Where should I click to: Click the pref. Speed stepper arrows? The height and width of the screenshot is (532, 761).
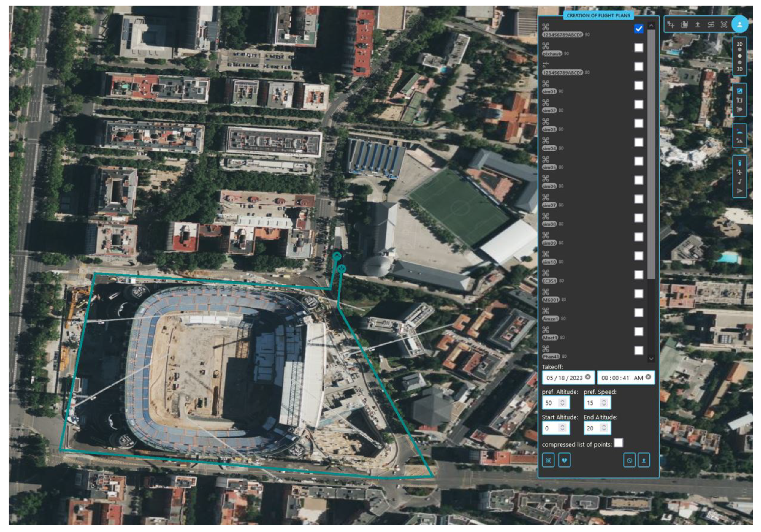coord(604,403)
